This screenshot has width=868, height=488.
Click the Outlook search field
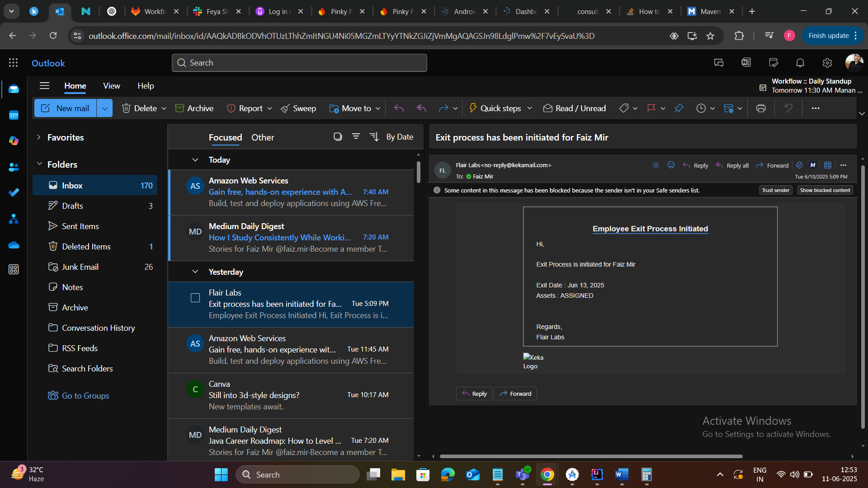[x=299, y=63]
